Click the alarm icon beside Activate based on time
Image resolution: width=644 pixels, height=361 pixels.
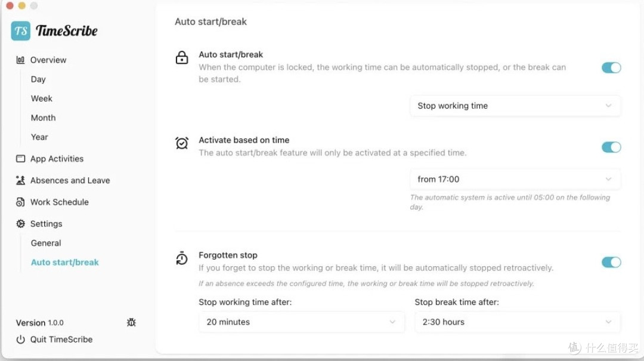coord(181,144)
